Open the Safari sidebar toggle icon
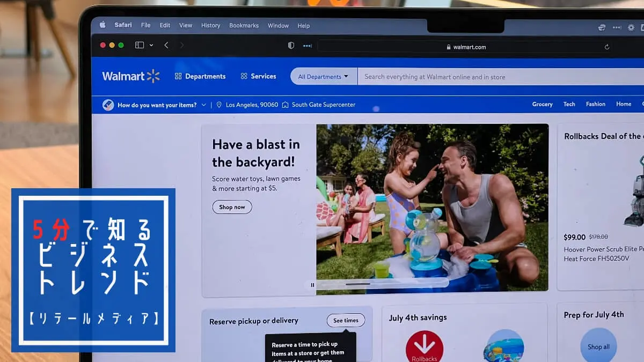The image size is (644, 362). point(140,46)
